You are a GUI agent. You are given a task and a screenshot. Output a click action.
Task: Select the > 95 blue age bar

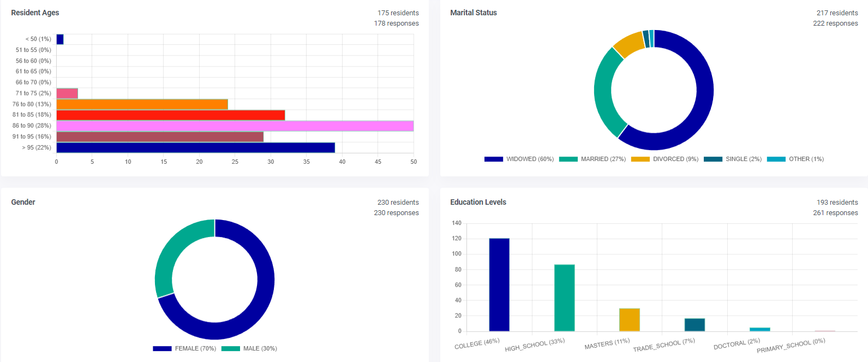point(196,147)
